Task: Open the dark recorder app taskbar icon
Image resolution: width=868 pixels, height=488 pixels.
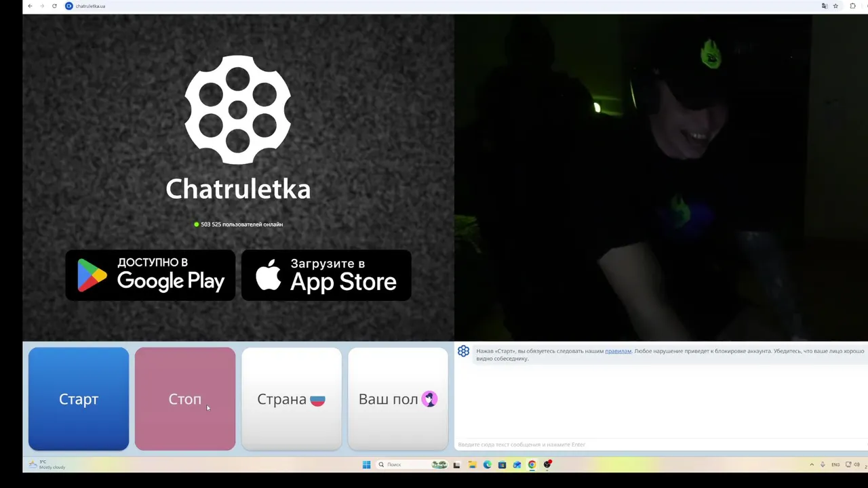Action: pos(547,464)
